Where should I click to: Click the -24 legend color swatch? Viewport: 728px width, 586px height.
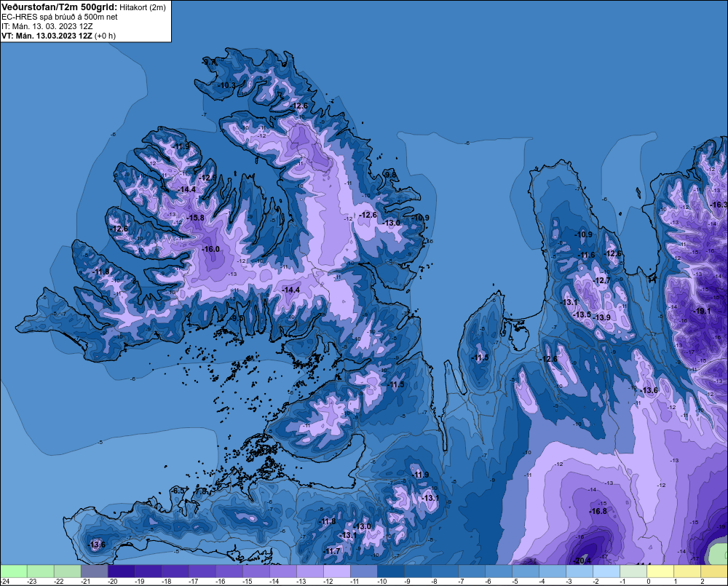(14, 571)
